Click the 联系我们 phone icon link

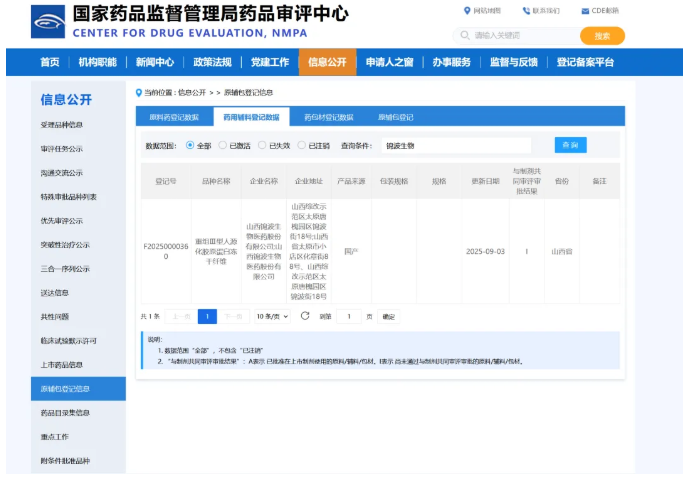(x=526, y=11)
